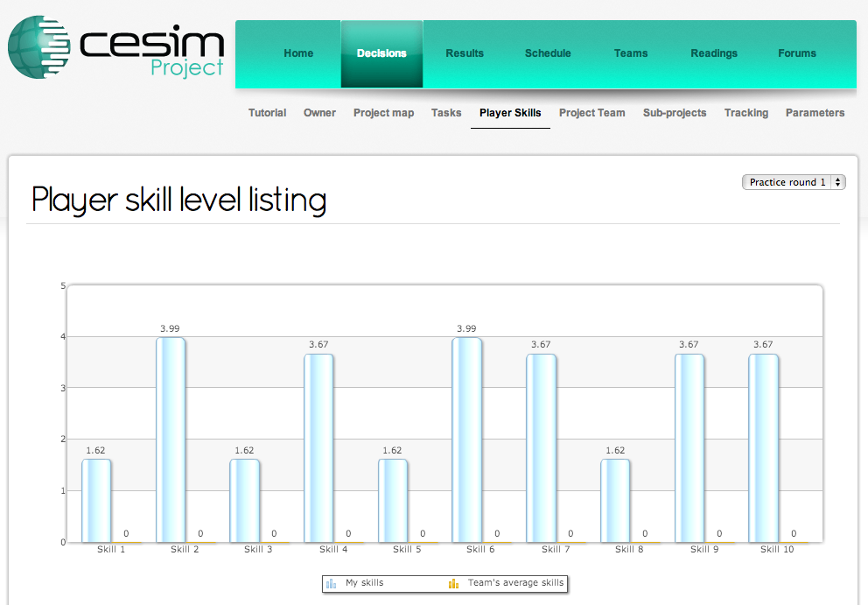Click the Tracking link

(x=745, y=113)
